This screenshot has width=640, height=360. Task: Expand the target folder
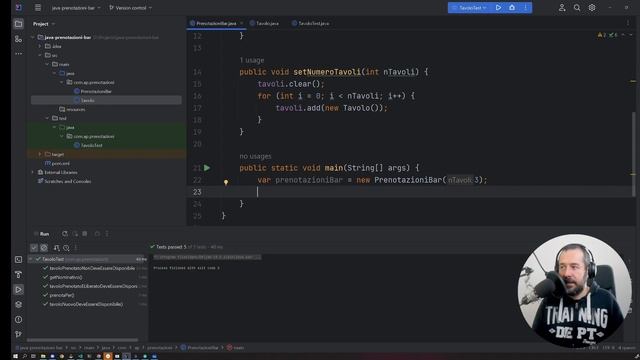[40, 154]
